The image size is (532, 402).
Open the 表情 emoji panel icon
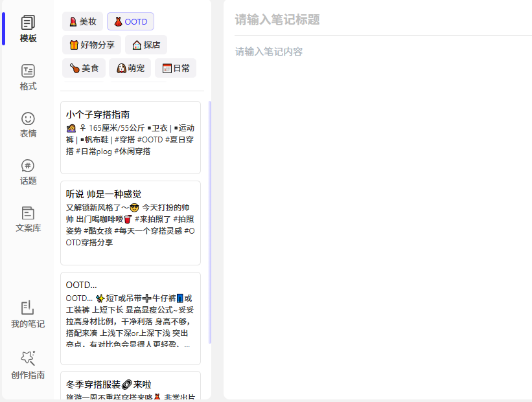coord(28,124)
